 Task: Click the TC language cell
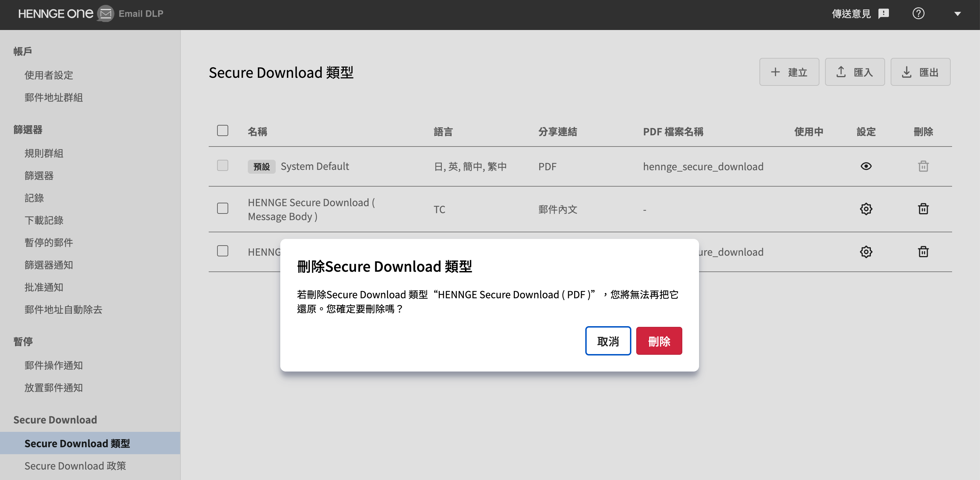click(x=439, y=209)
